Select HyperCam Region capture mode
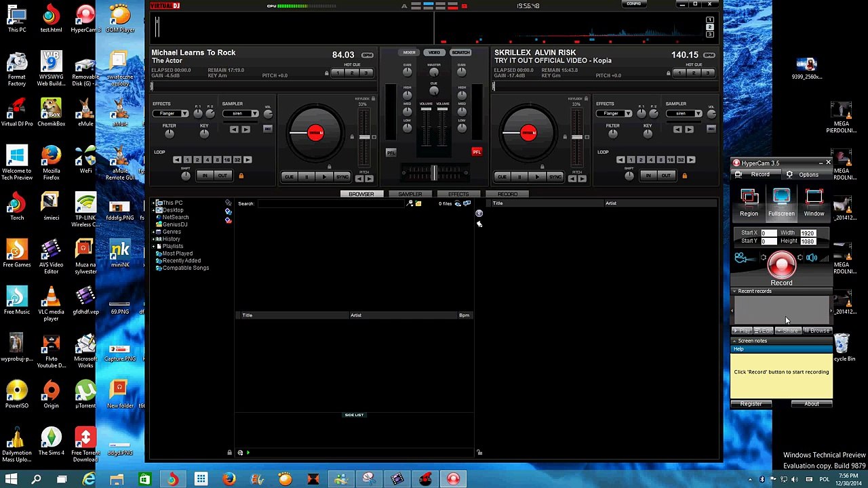Viewport: 868px width, 488px height. (x=749, y=203)
